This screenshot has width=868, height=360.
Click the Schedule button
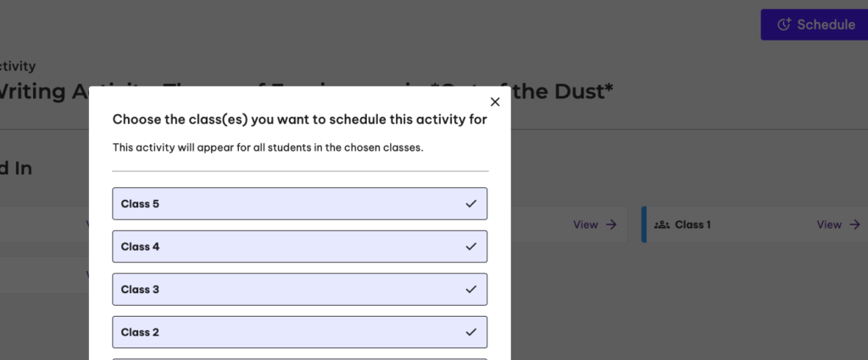pos(814,25)
